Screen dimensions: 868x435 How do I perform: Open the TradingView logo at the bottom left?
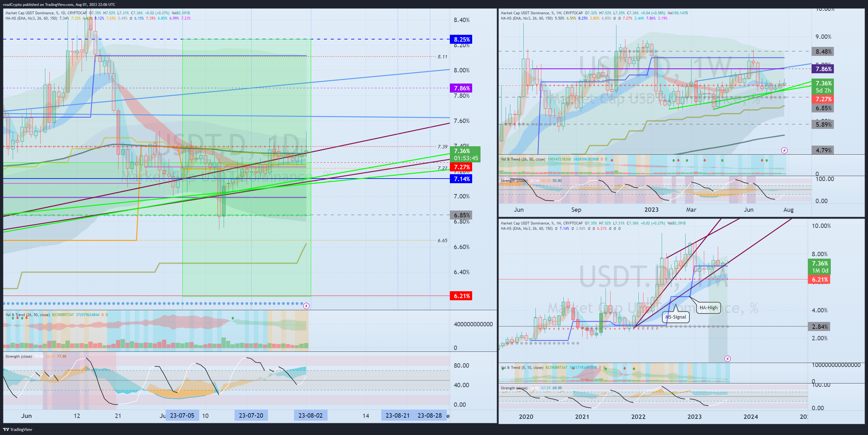tap(17, 429)
